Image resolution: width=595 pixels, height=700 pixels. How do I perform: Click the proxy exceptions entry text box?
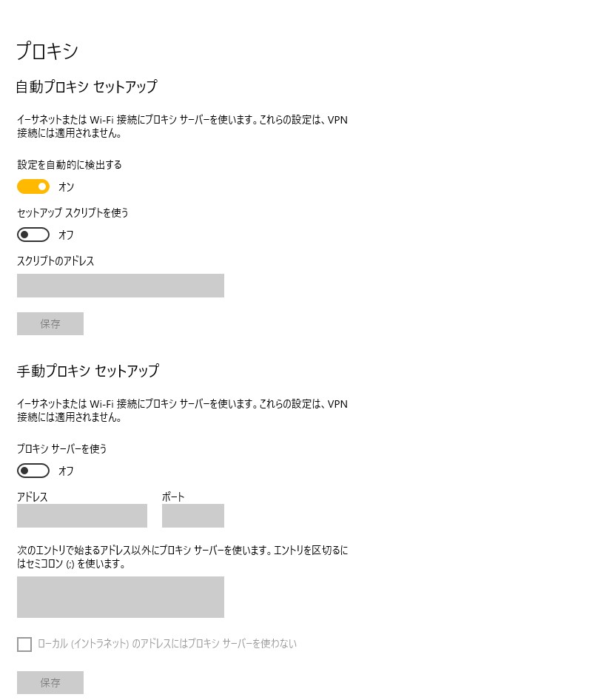click(120, 597)
